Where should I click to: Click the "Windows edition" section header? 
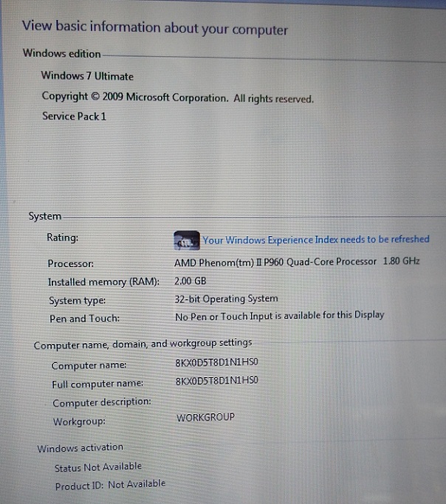62,53
